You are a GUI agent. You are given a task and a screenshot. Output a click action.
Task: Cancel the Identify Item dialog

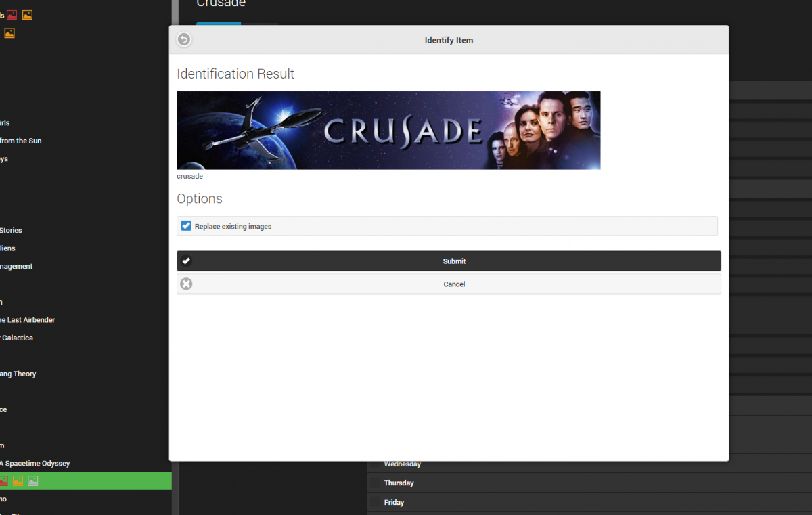coord(449,284)
